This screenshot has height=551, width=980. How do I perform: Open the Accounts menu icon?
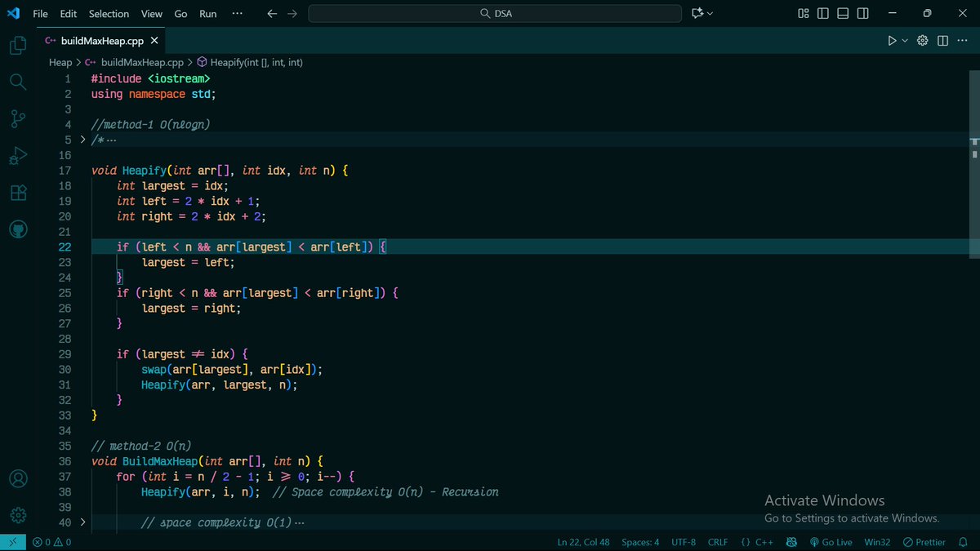(18, 478)
